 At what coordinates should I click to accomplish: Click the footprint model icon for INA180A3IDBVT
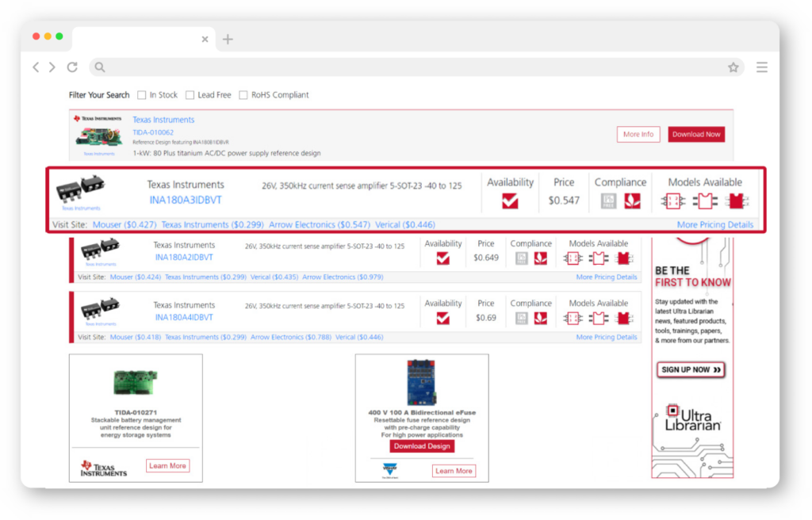coord(705,201)
